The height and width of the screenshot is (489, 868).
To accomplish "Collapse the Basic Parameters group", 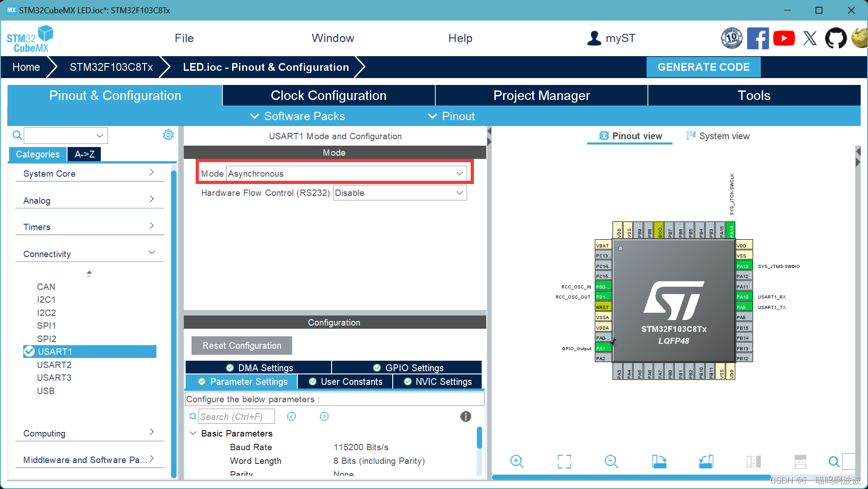I will click(193, 433).
